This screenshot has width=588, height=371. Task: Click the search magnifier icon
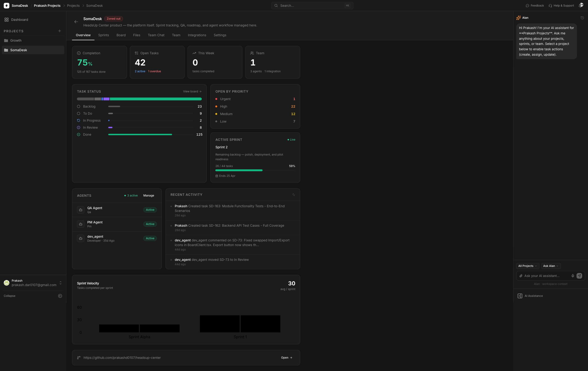(276, 6)
